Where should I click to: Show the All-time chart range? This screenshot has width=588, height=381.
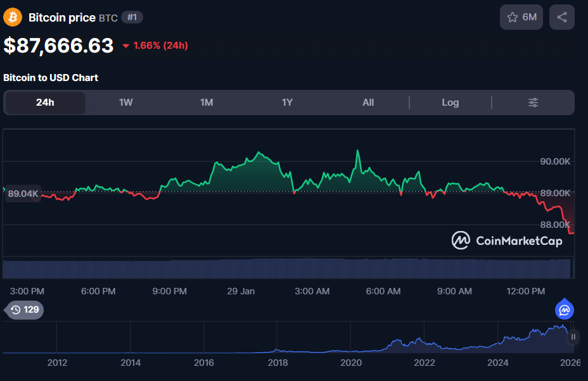pyautogui.click(x=368, y=103)
